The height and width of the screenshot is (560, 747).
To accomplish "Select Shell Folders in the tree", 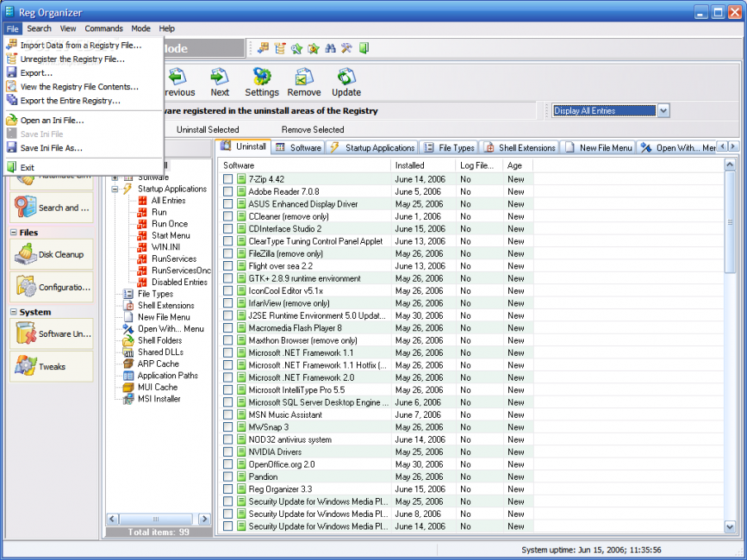I will click(x=159, y=340).
